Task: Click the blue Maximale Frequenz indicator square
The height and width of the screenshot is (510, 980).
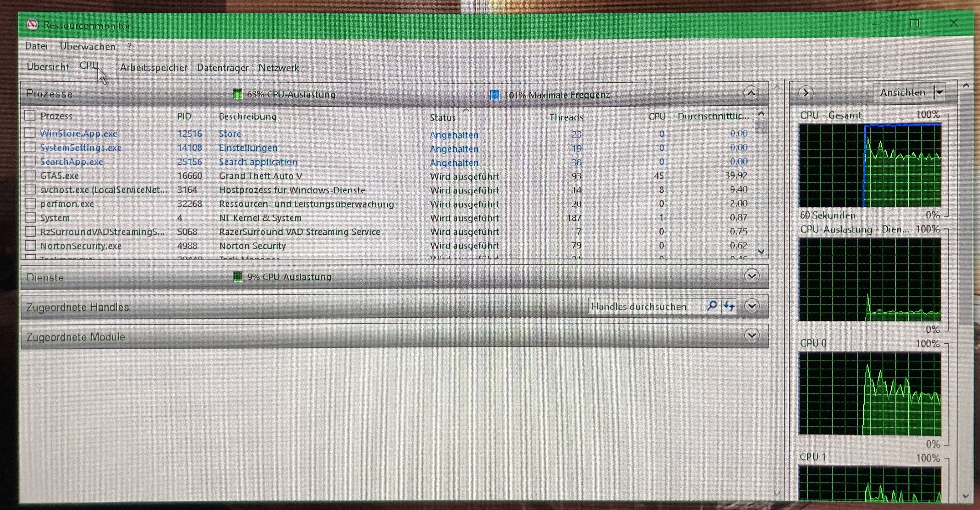Action: coord(495,95)
